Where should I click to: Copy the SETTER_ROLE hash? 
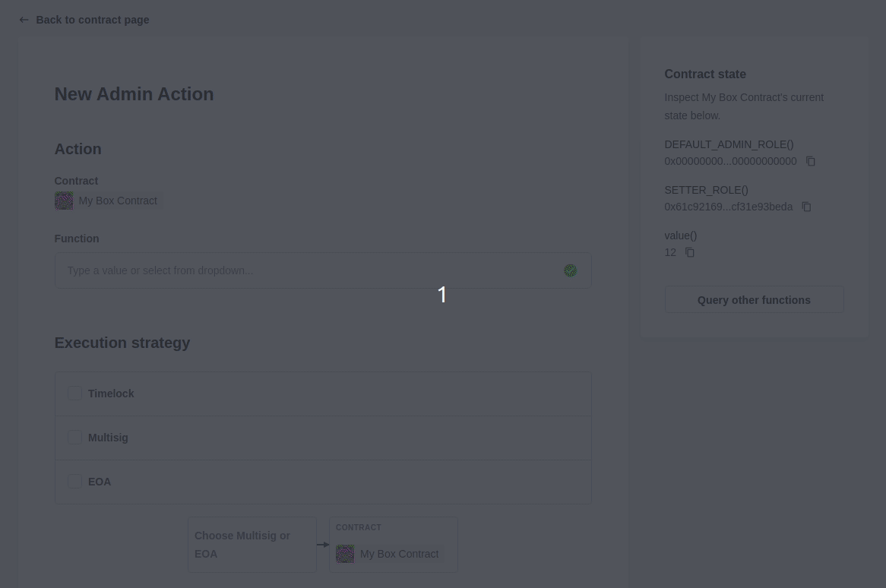(x=805, y=207)
